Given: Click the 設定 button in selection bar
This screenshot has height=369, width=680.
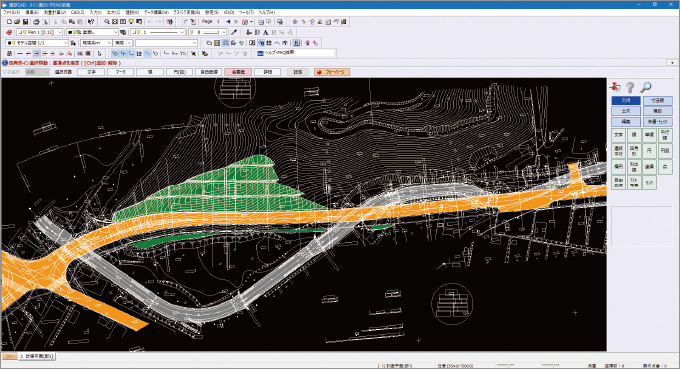Looking at the screenshot, I should 298,72.
